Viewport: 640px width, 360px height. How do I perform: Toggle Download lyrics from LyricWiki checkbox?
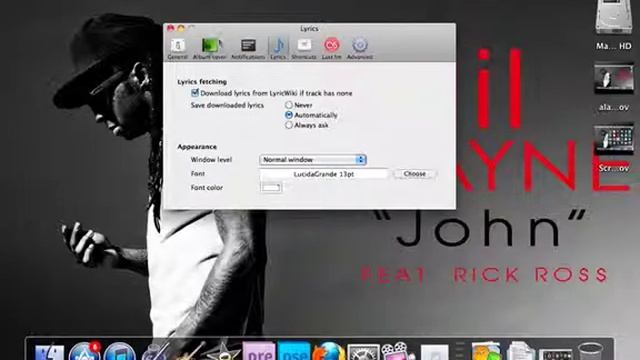point(195,93)
